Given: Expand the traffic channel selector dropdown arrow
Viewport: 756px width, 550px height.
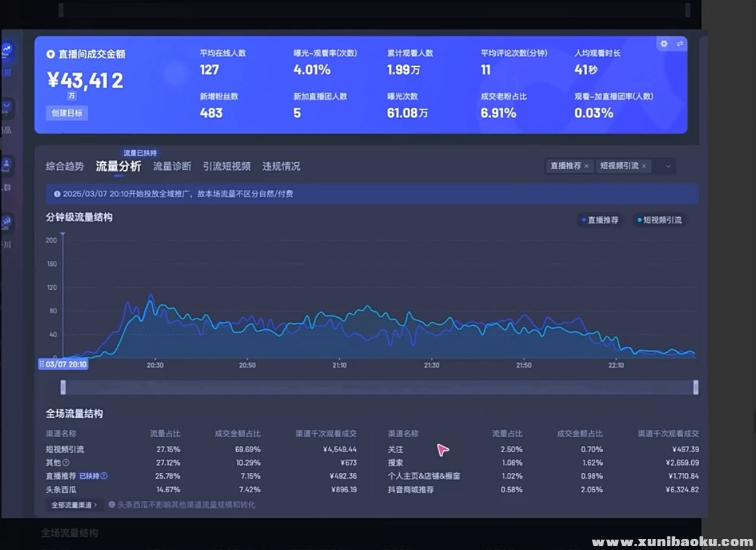Looking at the screenshot, I should (668, 167).
